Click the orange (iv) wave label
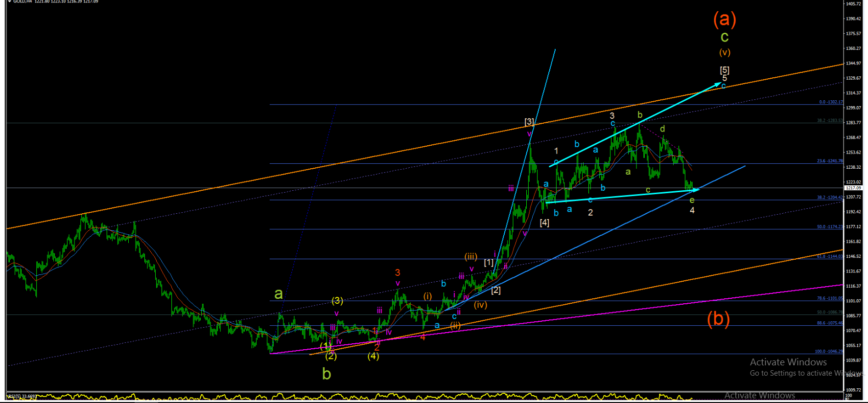Image resolution: width=868 pixels, height=403 pixels. click(x=481, y=305)
